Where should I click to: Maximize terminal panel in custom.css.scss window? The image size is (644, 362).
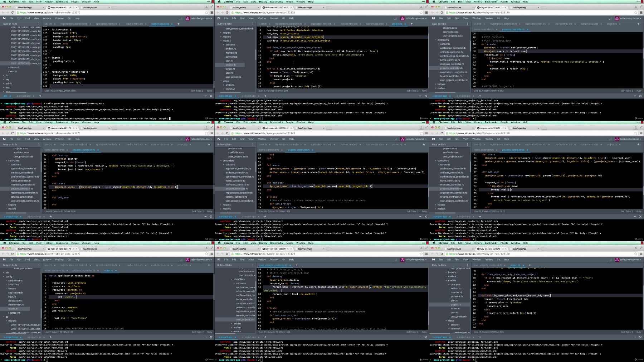[x=211, y=96]
